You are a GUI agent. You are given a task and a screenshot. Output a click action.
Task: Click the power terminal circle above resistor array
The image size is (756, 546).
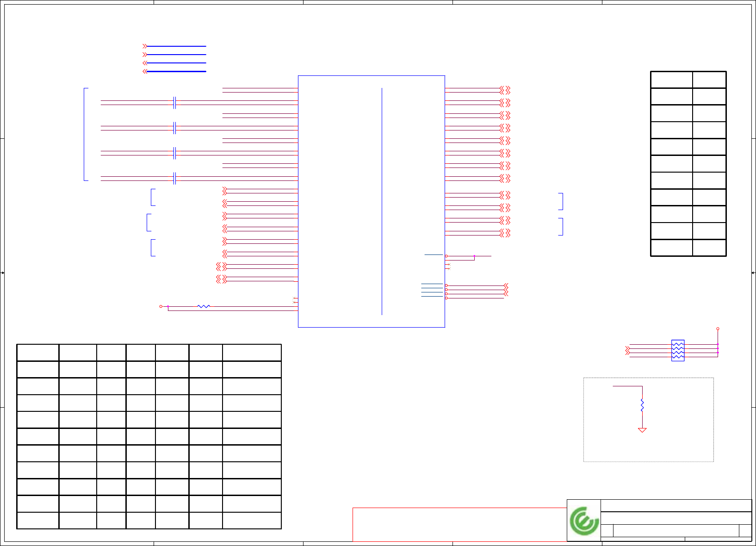point(718,329)
